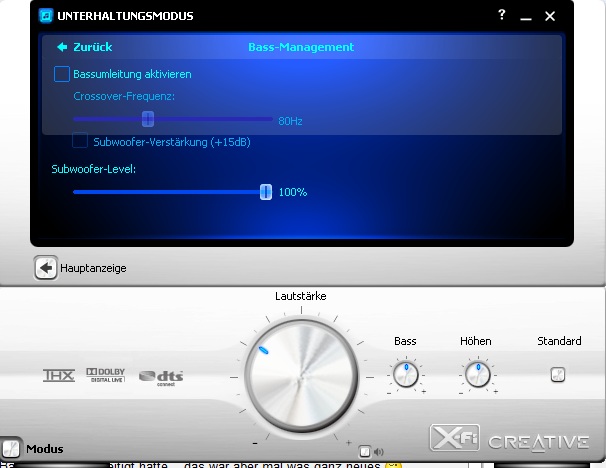Click the Standard reset button
Viewport: 606px width, 468px height.
click(558, 374)
